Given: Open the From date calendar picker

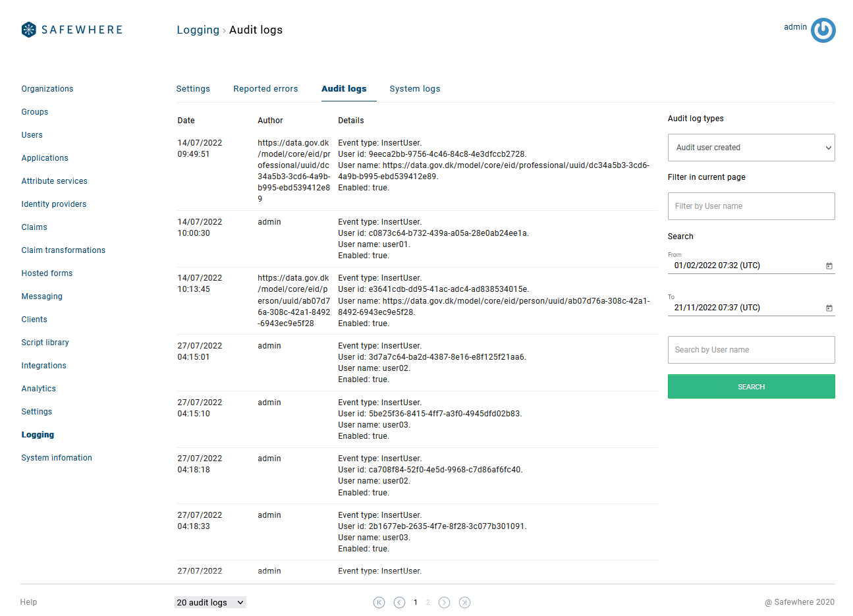Looking at the screenshot, I should point(829,266).
